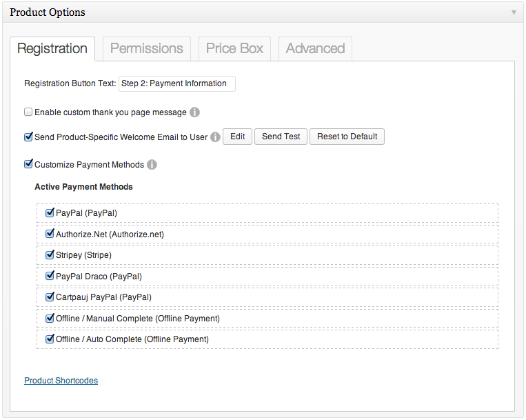Uncheck Send Product-Specific Welcome Email to User
Viewport: 526px width, 420px height.
[x=28, y=137]
